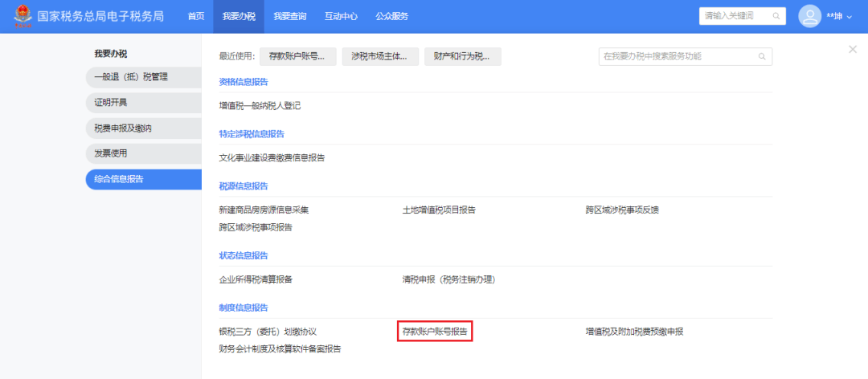The width and height of the screenshot is (868, 379).
Task: Click the 资格信息报告 section heading
Action: pyautogui.click(x=244, y=82)
